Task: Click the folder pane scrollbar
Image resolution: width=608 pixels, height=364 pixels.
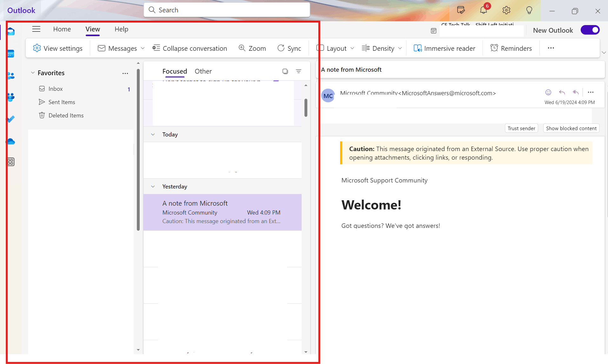Action: pyautogui.click(x=138, y=149)
